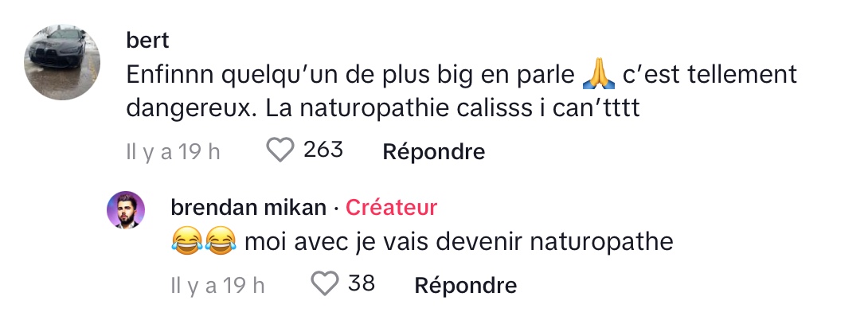
Task: Click the text "moi avec je vais devenir naturopathe"
Action: click(459, 241)
